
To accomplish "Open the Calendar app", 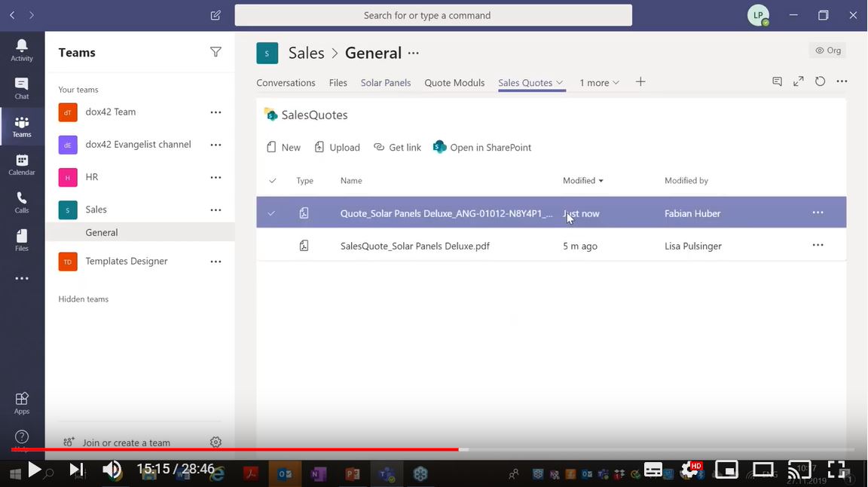I will (x=22, y=165).
